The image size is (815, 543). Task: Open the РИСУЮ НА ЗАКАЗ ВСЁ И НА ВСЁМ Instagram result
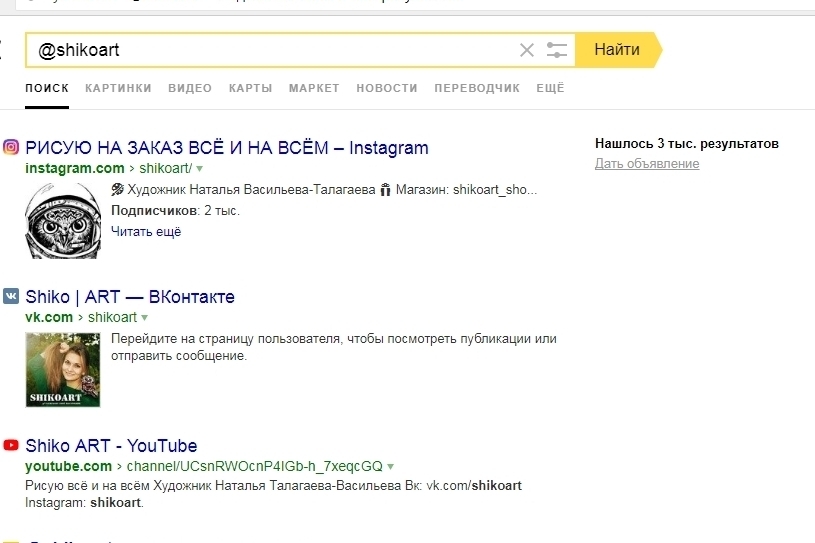point(227,148)
